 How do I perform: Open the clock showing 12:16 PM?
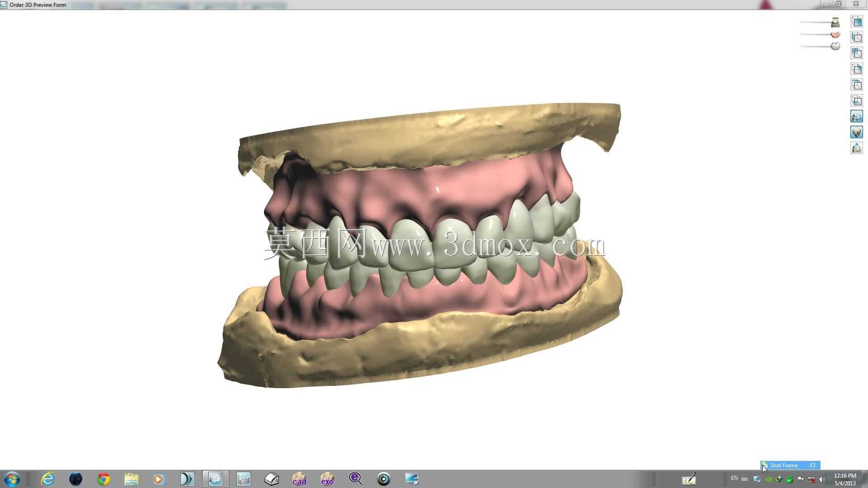pyautogui.click(x=845, y=479)
